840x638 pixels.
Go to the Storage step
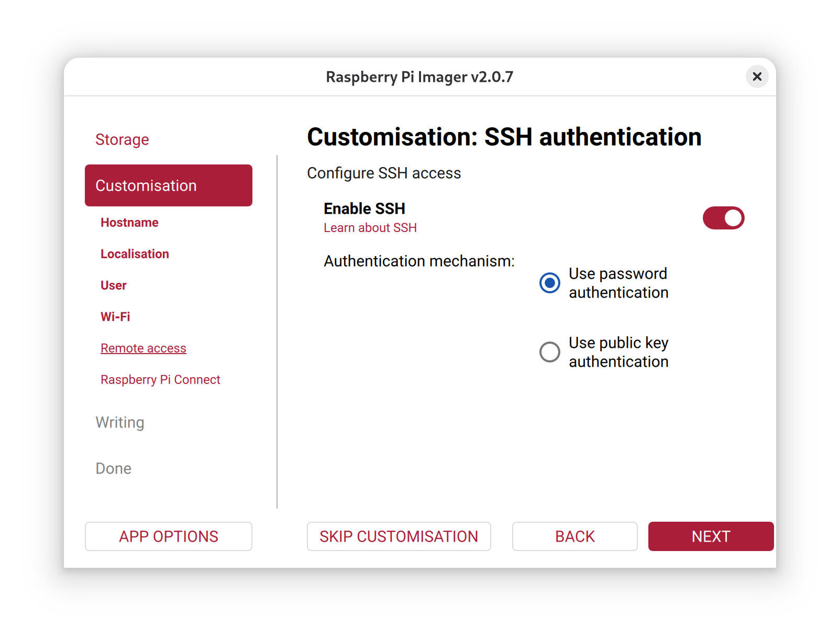click(x=122, y=139)
